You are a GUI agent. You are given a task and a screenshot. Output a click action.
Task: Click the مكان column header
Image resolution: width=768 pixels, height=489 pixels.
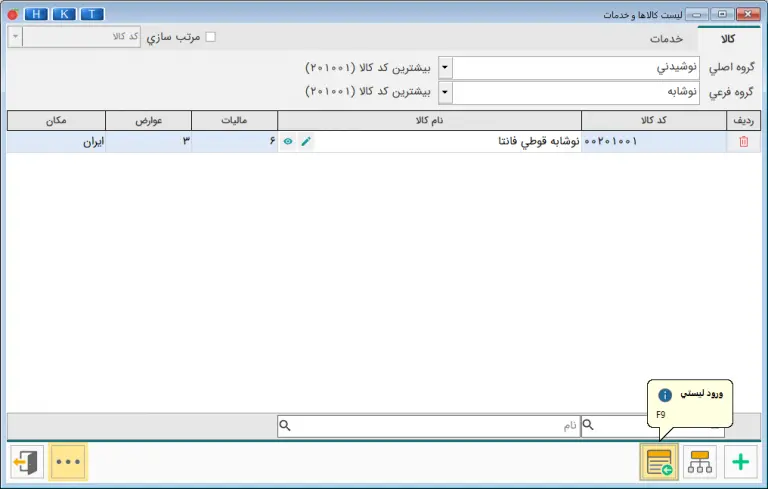56,121
